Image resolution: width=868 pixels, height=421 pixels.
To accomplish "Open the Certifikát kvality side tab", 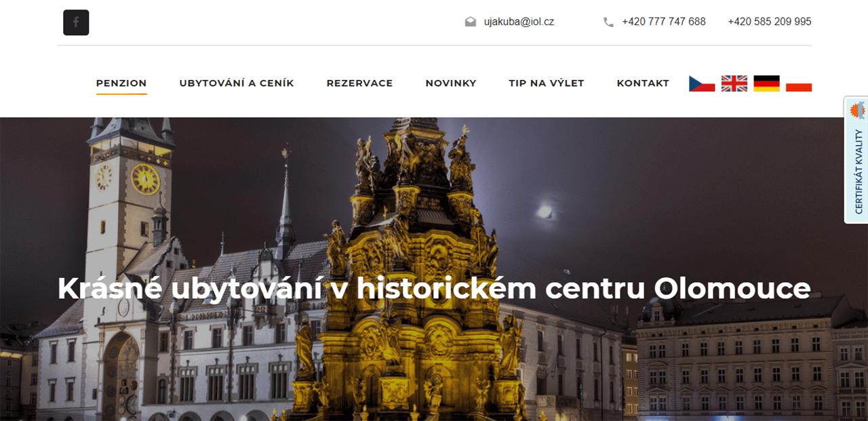I will click(856, 160).
